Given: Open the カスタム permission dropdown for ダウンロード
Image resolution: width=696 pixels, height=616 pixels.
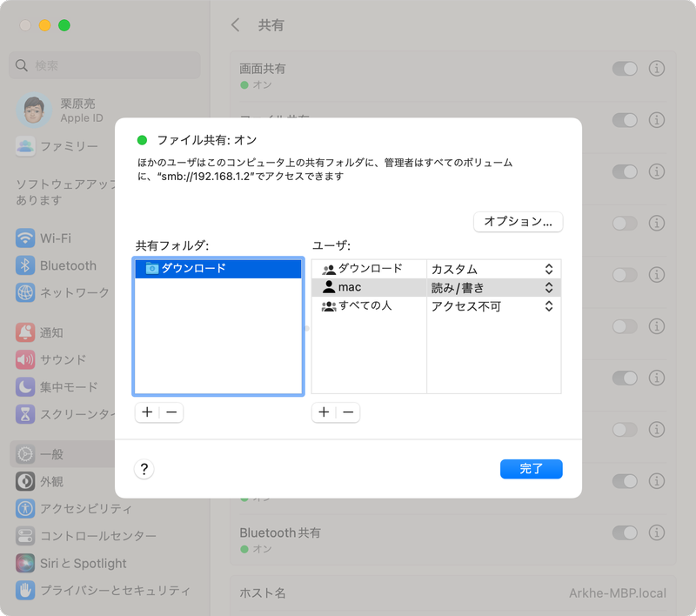Looking at the screenshot, I should coord(492,268).
